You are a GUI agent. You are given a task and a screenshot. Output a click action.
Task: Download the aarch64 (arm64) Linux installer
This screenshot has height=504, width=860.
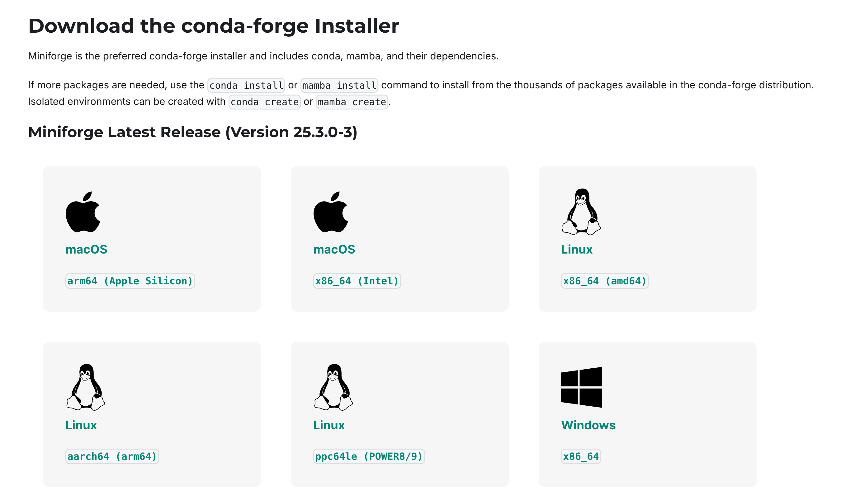tap(112, 456)
